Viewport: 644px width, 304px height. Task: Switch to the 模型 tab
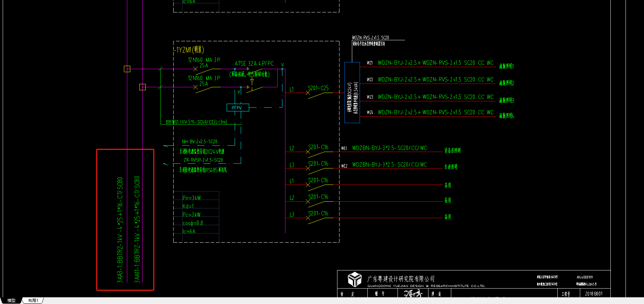coord(11,301)
